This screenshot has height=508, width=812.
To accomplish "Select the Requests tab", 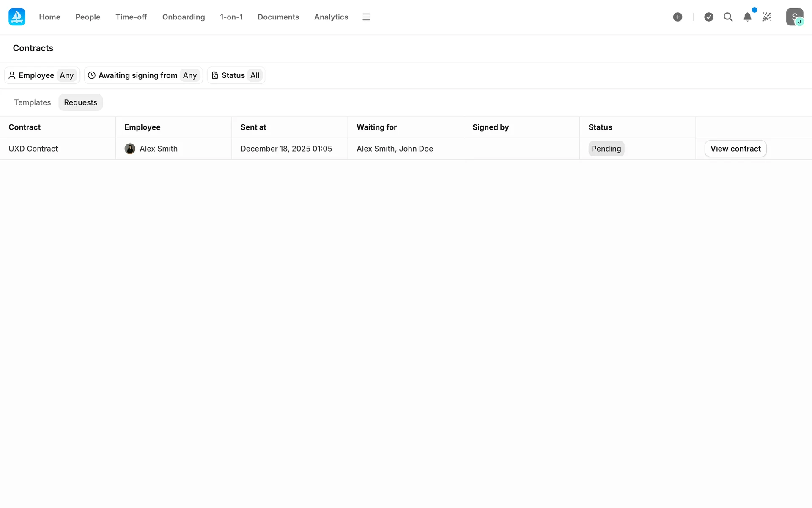I will click(x=80, y=102).
